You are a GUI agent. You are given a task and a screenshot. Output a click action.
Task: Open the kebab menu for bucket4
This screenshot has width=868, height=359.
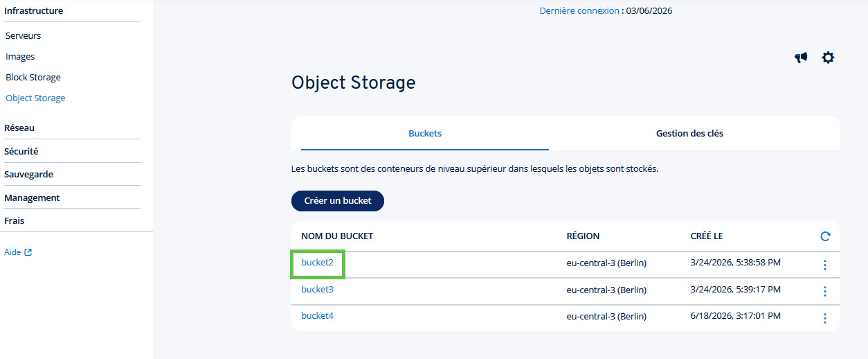click(824, 318)
